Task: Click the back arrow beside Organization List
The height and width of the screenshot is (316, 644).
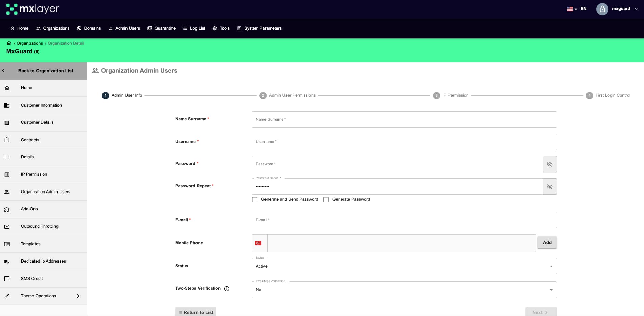Action: 3,71
